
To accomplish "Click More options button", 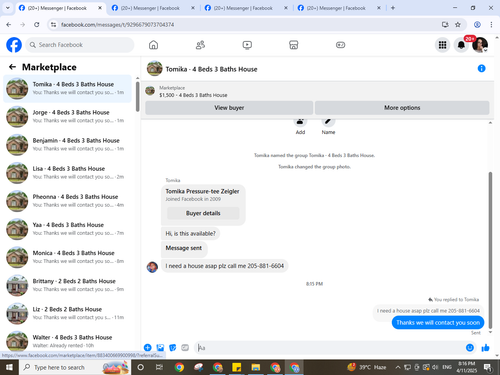I will point(402,108).
